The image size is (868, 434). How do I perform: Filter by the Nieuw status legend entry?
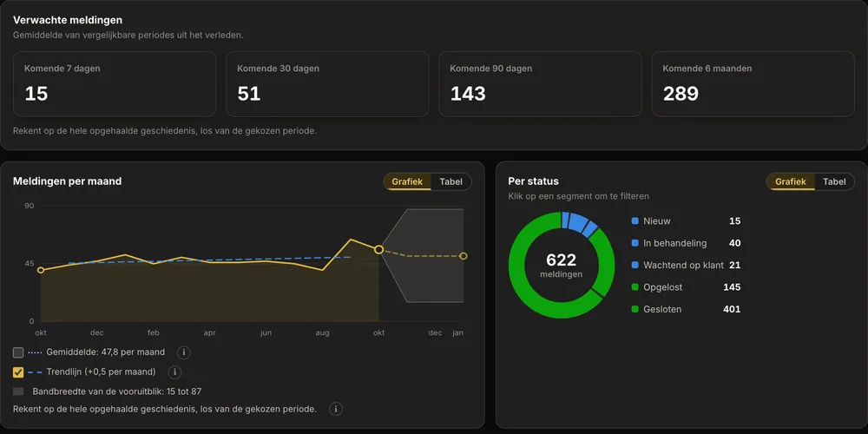686,220
